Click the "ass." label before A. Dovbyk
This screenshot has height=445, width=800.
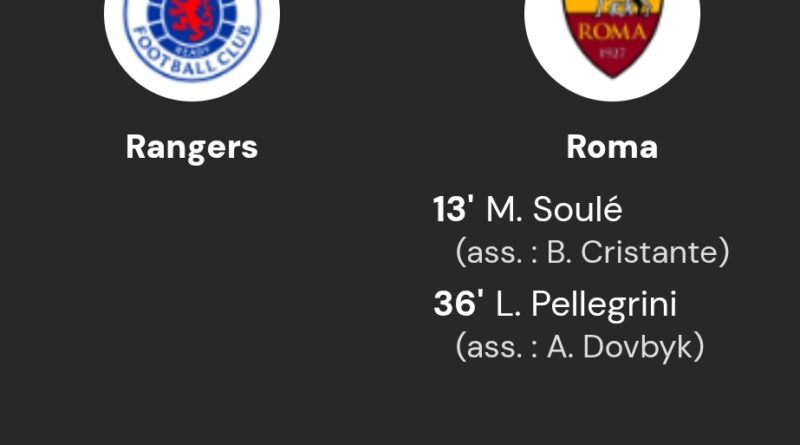point(488,346)
